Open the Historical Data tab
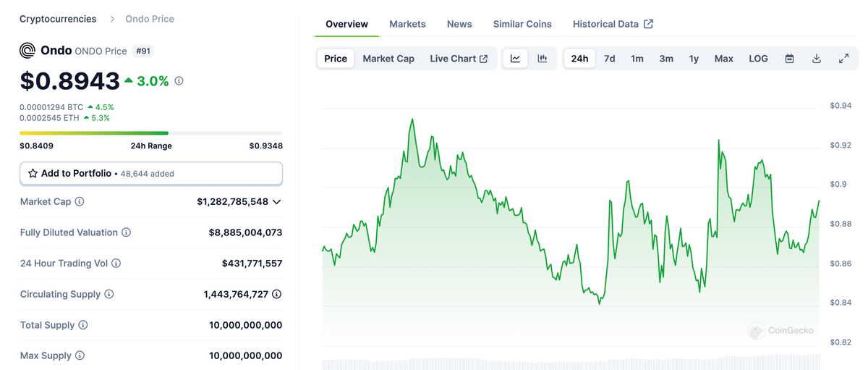 tap(613, 24)
